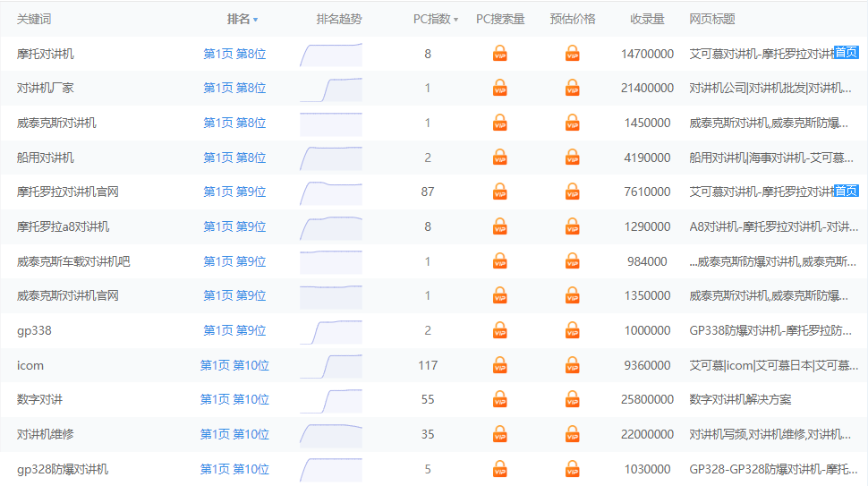
Task: Click the 首页 badge on 摩托对讲机 row
Action: coord(846,53)
